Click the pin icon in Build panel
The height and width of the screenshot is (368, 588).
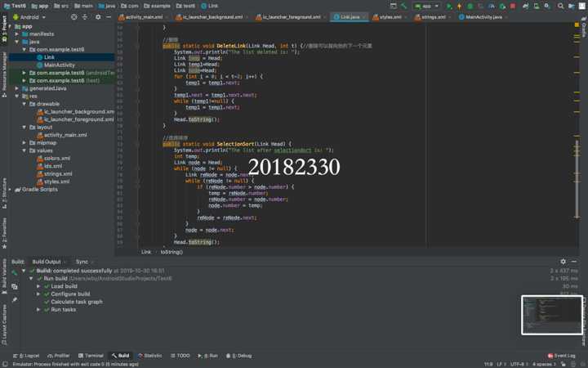14,299
